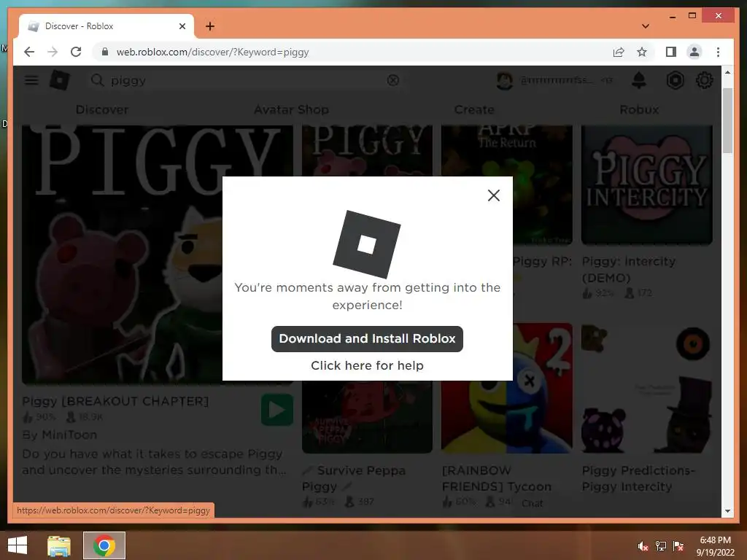Open Action Center flag icon

click(678, 546)
